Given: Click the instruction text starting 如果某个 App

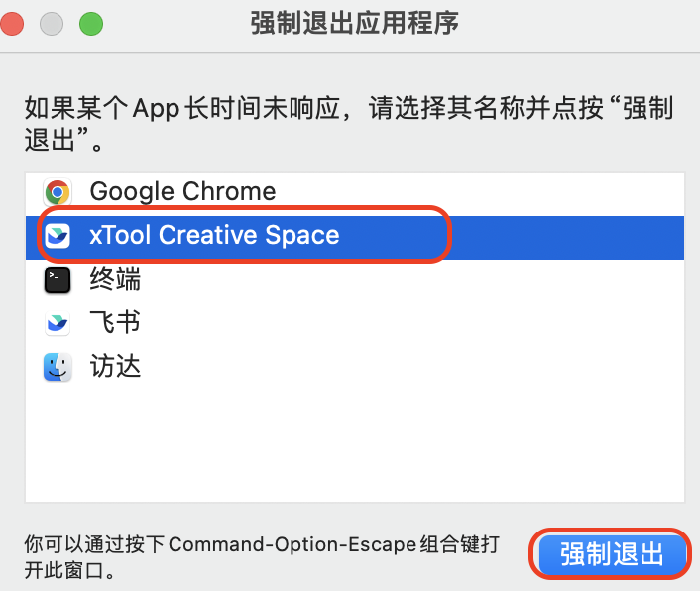Looking at the screenshot, I should click(349, 124).
